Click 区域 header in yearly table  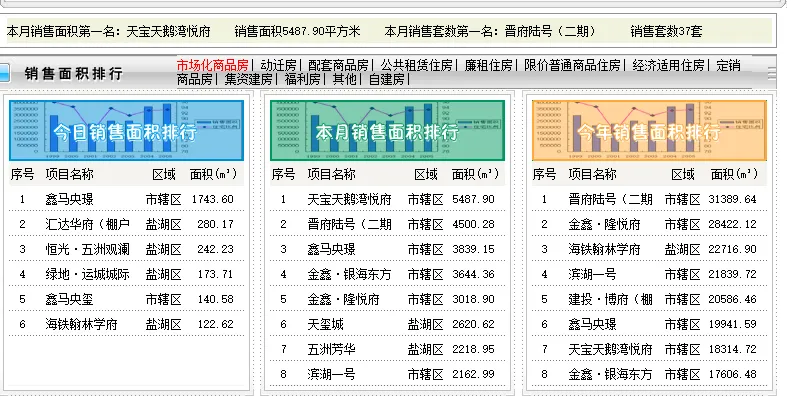[683, 175]
